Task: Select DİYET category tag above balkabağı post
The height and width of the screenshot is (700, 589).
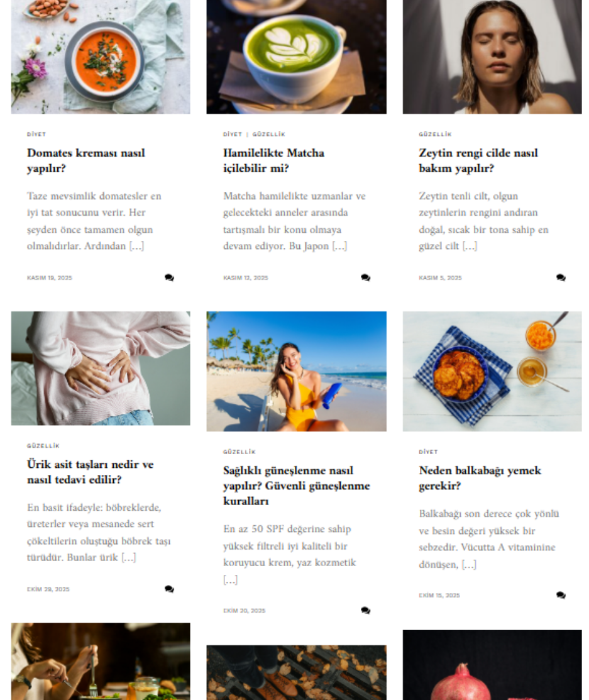Action: pyautogui.click(x=428, y=452)
